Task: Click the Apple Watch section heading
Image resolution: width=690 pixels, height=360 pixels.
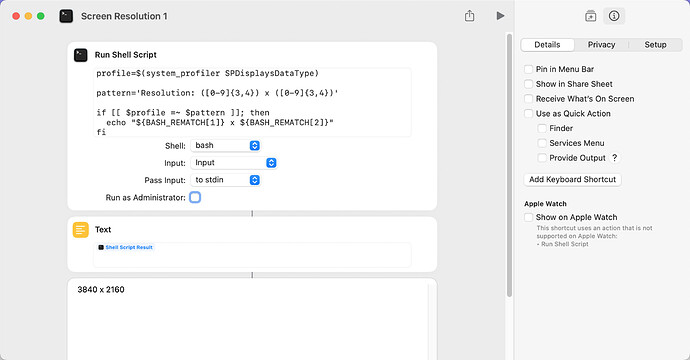Action: (x=545, y=204)
